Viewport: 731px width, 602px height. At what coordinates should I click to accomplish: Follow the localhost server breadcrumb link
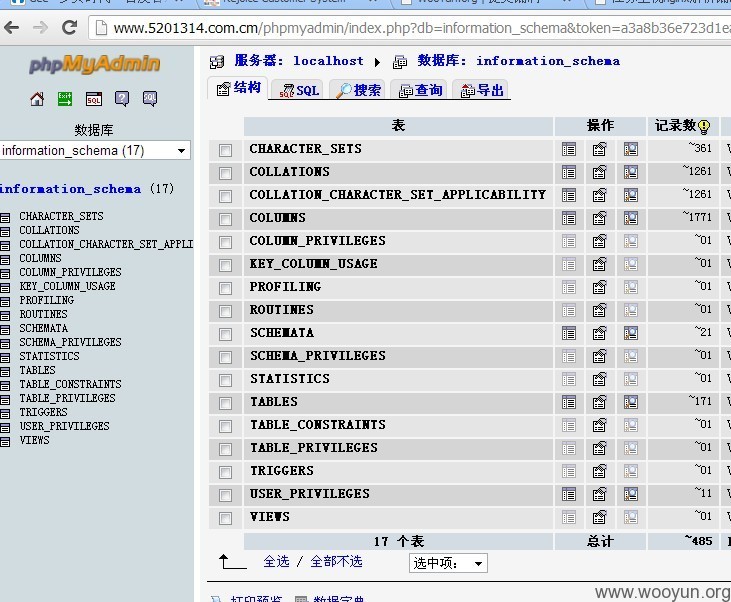328,61
